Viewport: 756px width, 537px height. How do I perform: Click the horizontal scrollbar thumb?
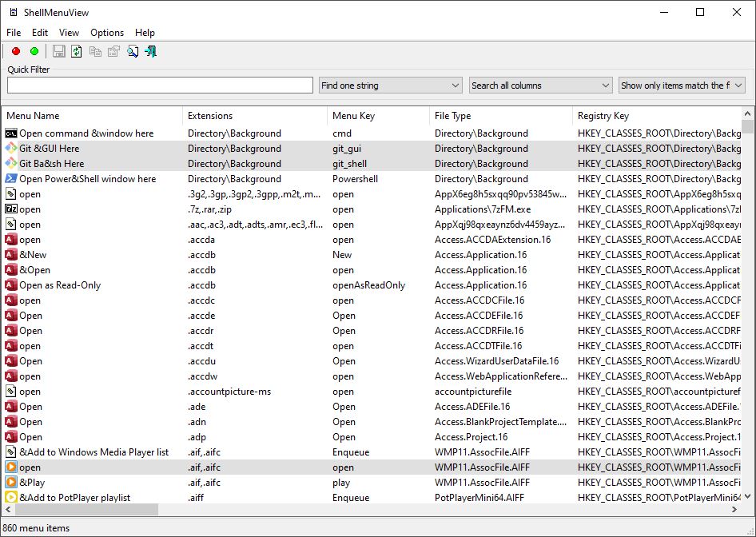(86, 509)
